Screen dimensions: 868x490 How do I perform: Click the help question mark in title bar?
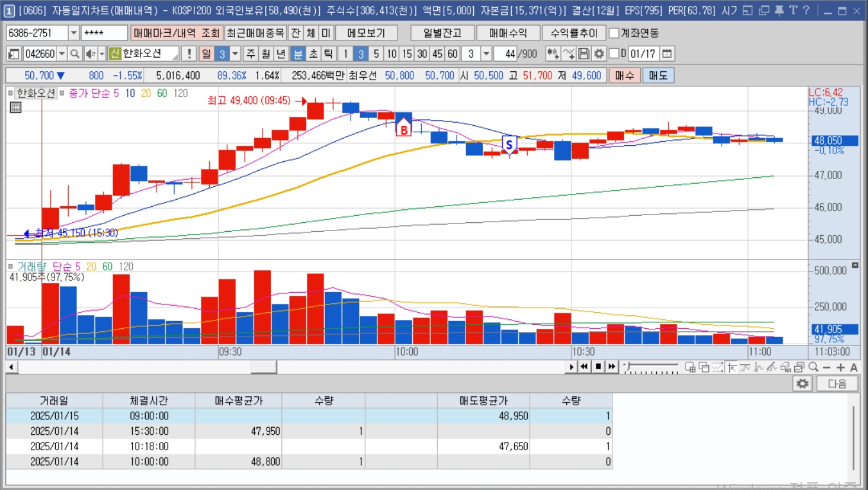[806, 10]
